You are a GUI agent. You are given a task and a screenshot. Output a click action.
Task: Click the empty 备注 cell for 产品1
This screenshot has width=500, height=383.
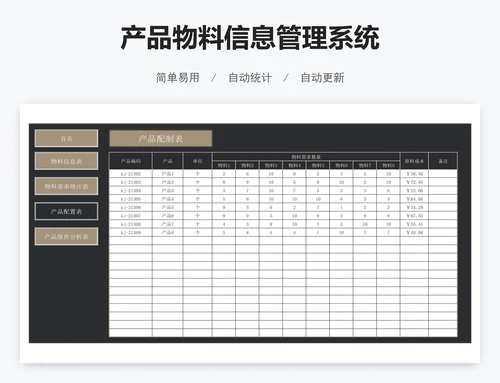(x=443, y=174)
